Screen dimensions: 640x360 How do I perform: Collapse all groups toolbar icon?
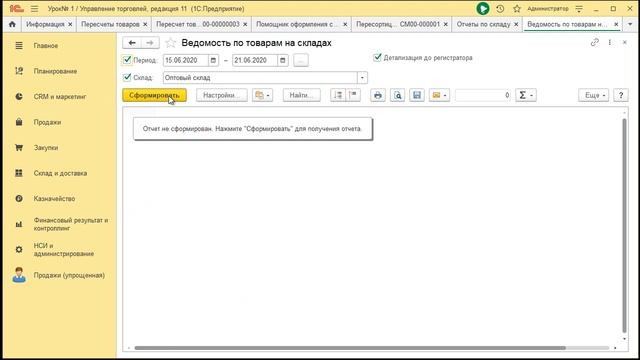pyautogui.click(x=353, y=95)
